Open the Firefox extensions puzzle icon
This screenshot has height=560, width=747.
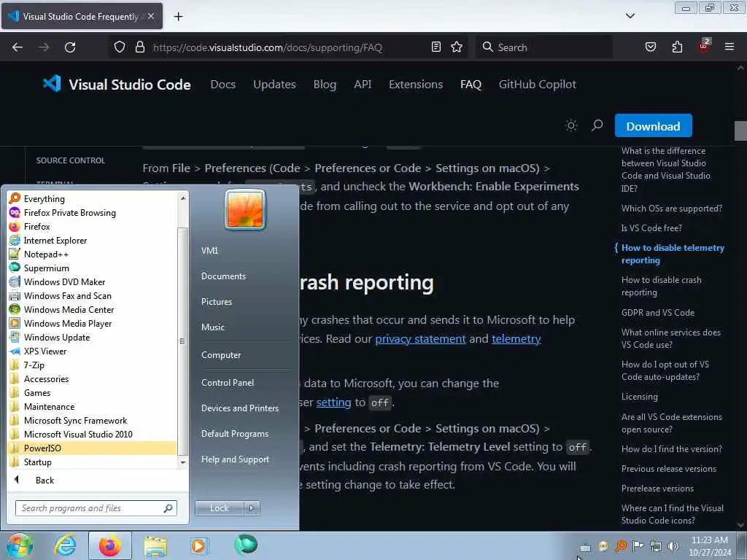point(677,47)
